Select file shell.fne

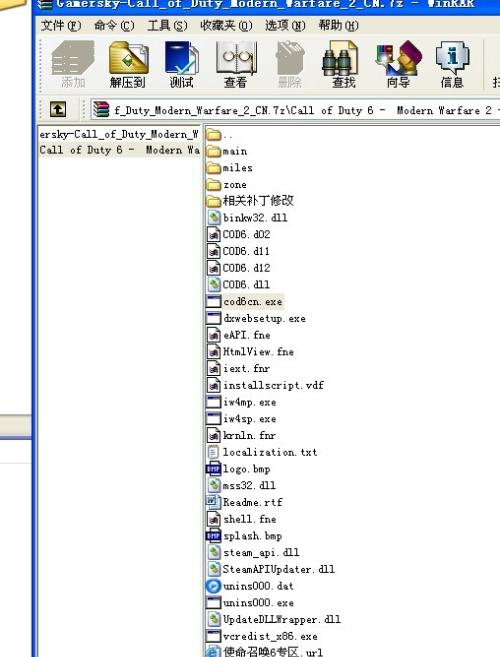click(242, 519)
